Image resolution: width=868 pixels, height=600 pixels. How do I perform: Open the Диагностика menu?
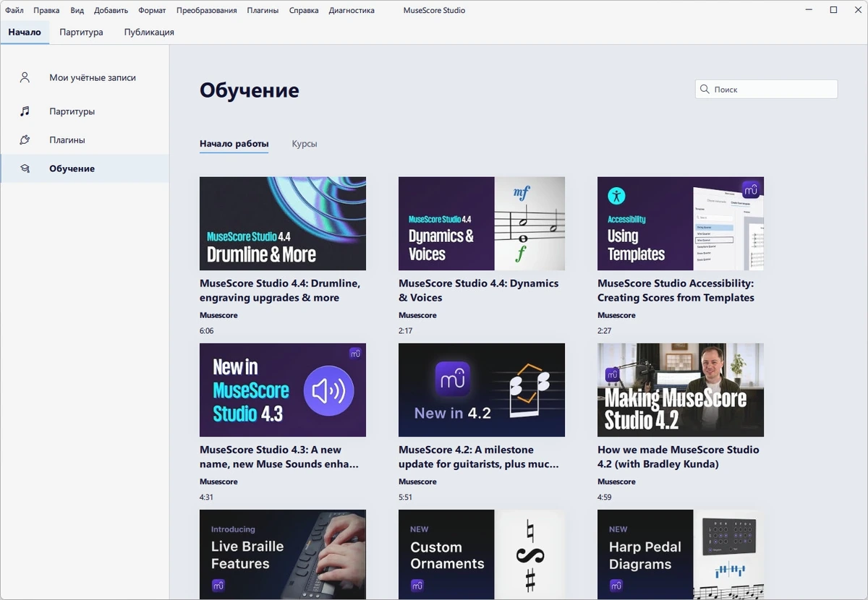coord(352,11)
